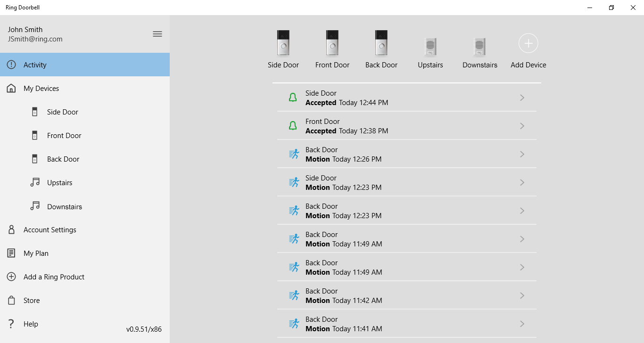This screenshot has width=644, height=343.
Task: Expand Side Door Motion 12:23 PM event chevron
Action: pos(522,182)
